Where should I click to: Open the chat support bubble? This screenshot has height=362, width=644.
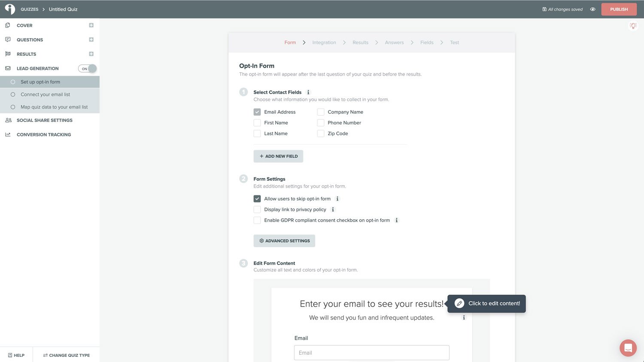pyautogui.click(x=628, y=348)
